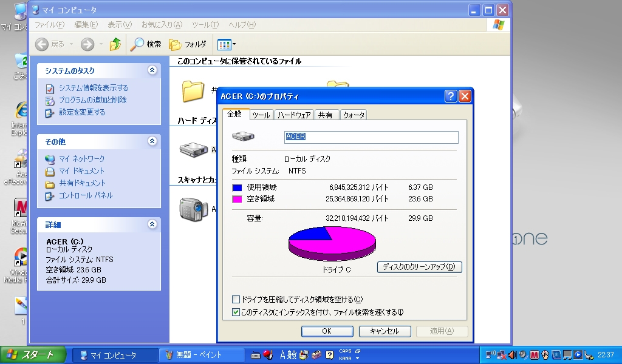Open the 検索 search tool

[x=146, y=44]
